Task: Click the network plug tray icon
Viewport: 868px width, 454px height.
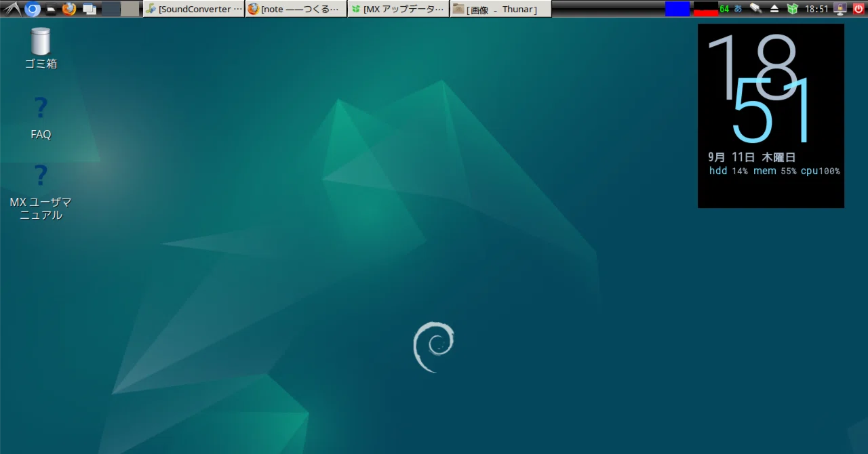Action: [756, 9]
